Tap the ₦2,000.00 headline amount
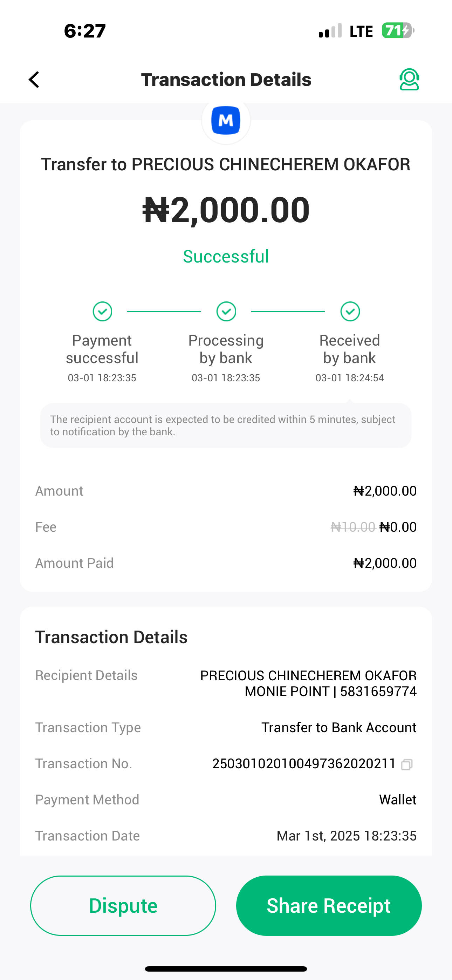Image resolution: width=452 pixels, height=980 pixels. click(226, 210)
